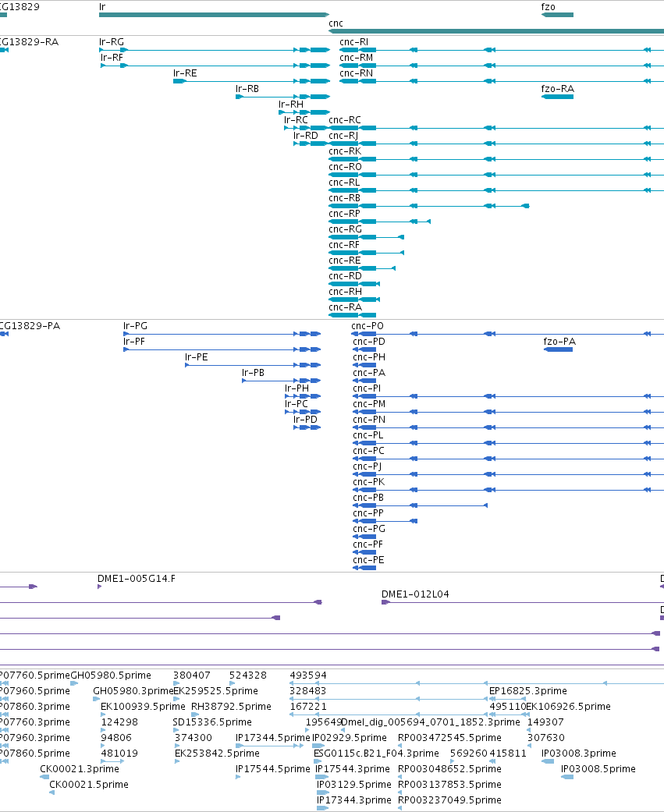Select the CG13829-RA transcript

4,50
